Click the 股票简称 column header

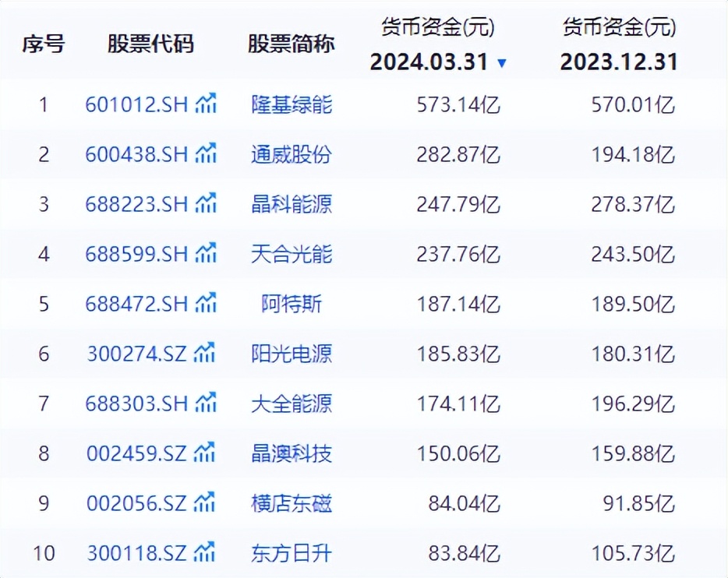(291, 44)
